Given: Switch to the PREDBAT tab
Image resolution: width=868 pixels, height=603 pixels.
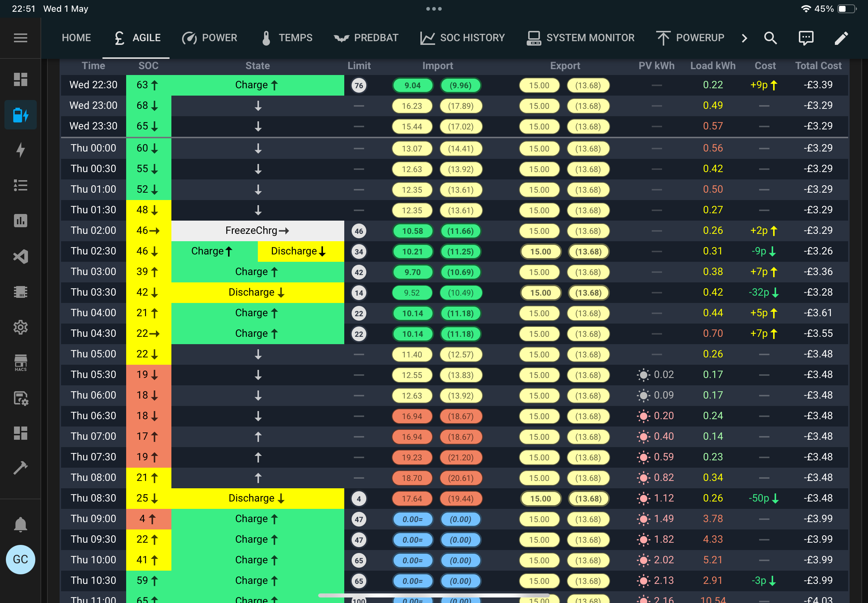Looking at the screenshot, I should pos(366,38).
